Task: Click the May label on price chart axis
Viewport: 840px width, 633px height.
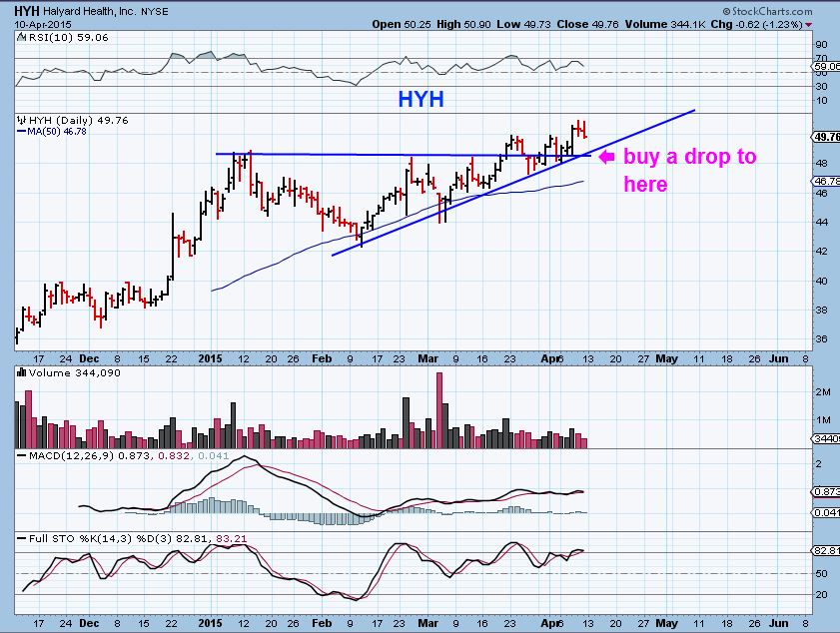Action: tap(666, 358)
